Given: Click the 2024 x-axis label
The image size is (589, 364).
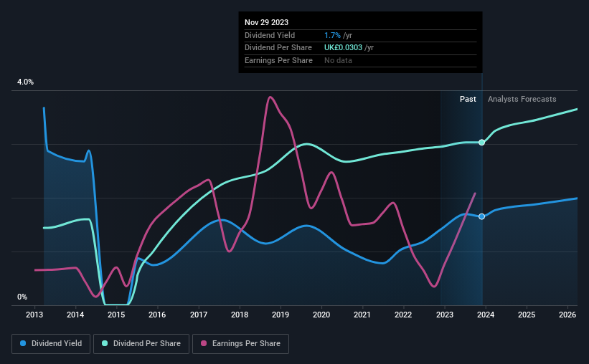Looking at the screenshot, I should tap(486, 315).
